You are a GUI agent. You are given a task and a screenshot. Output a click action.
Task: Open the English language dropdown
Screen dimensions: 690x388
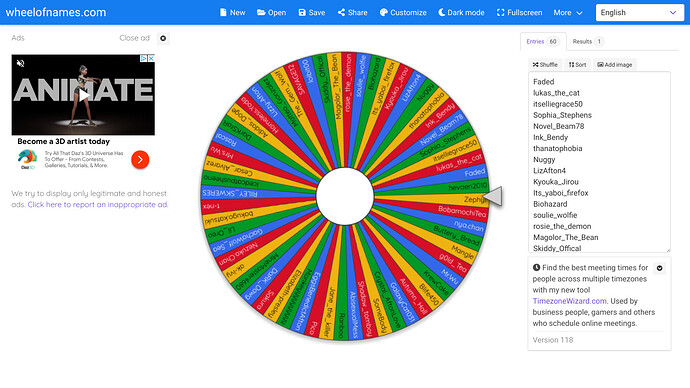(639, 13)
